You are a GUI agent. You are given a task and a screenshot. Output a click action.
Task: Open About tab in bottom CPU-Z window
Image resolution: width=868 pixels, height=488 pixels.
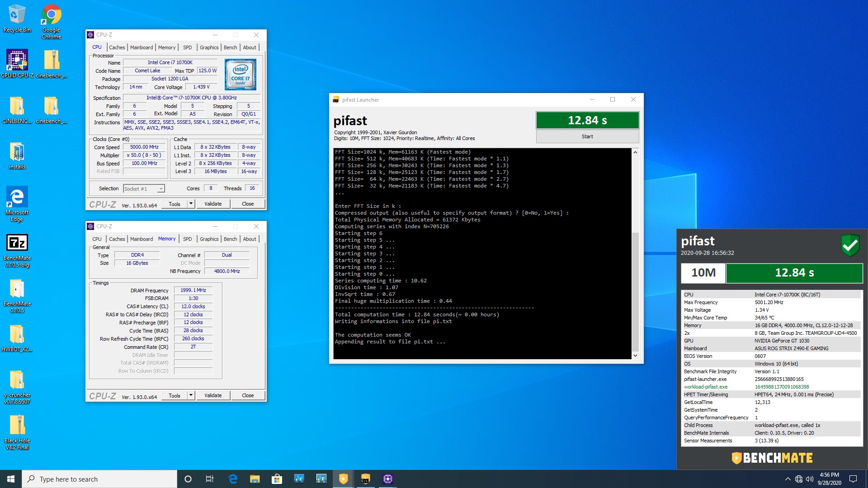(x=250, y=239)
